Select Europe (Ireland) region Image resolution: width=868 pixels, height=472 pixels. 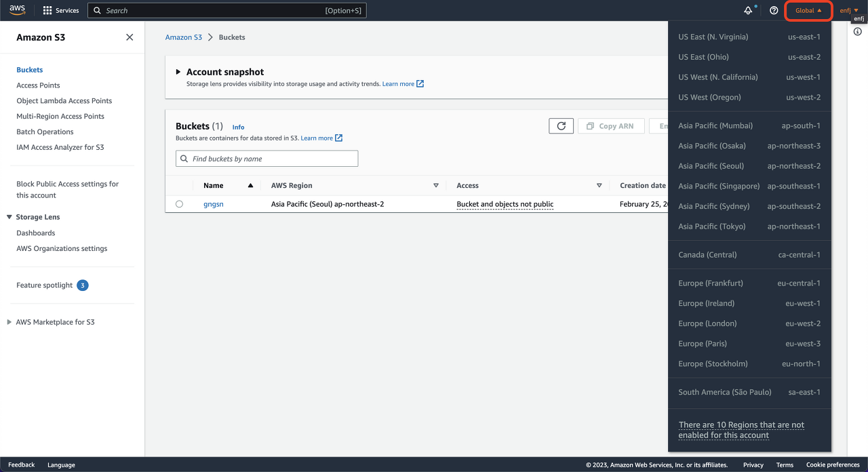click(x=749, y=304)
